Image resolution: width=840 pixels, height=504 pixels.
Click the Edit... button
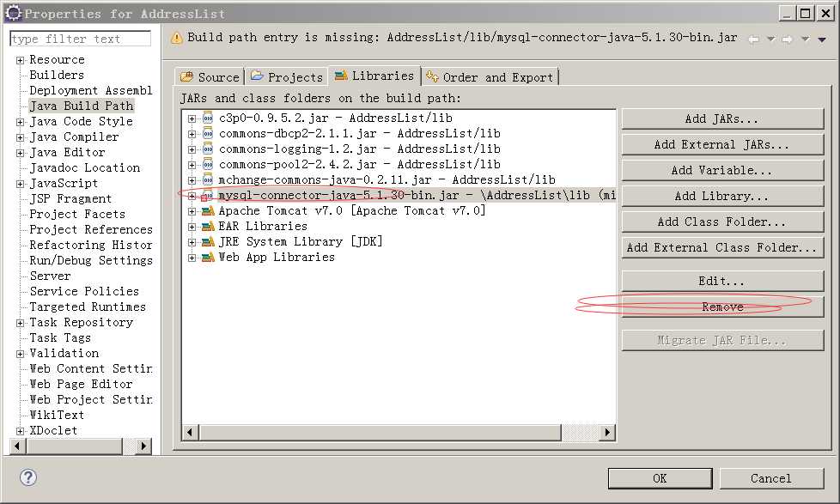(722, 281)
